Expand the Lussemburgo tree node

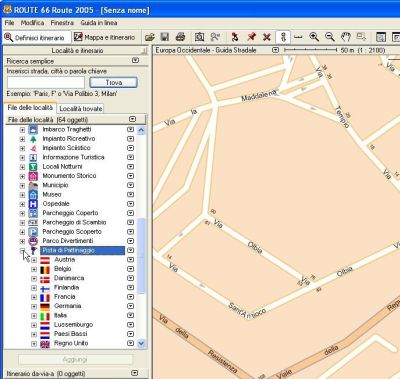pos(34,325)
